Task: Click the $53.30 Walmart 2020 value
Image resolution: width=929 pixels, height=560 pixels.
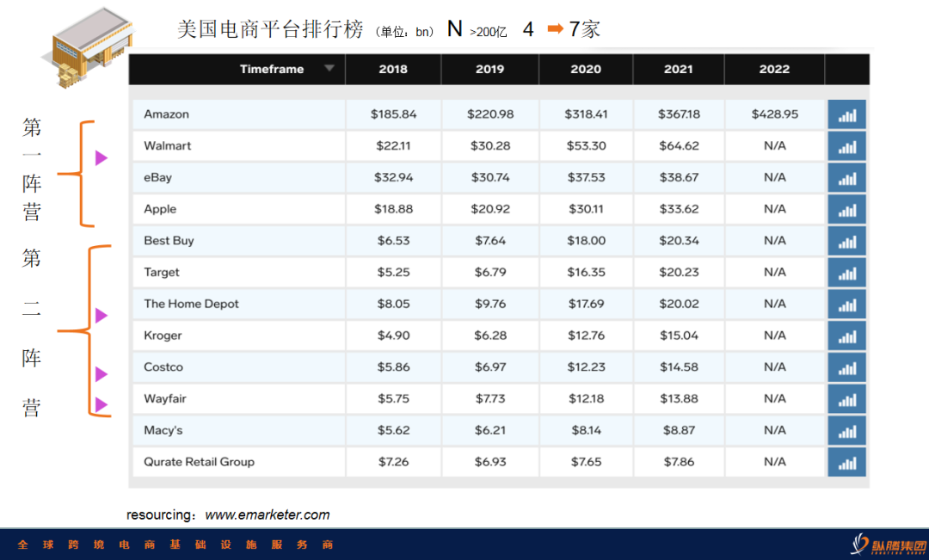Action: click(x=586, y=145)
